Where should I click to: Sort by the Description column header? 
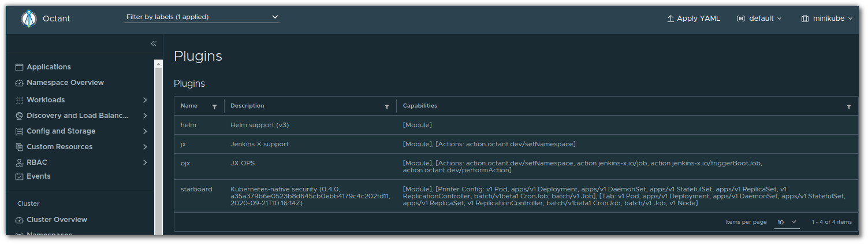coord(247,106)
